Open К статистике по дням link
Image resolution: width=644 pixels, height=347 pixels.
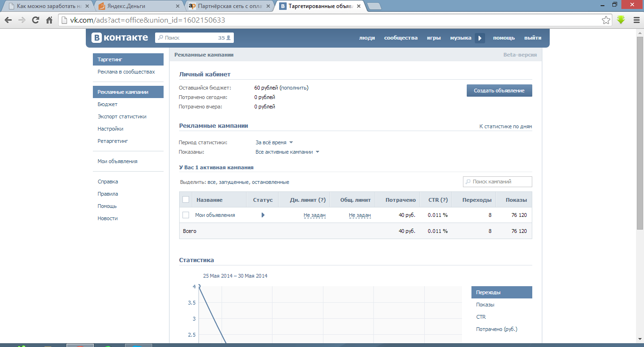click(506, 126)
